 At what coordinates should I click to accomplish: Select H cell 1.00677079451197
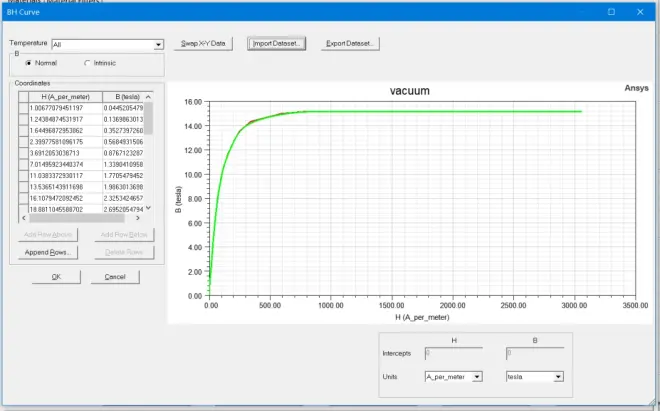click(x=66, y=108)
